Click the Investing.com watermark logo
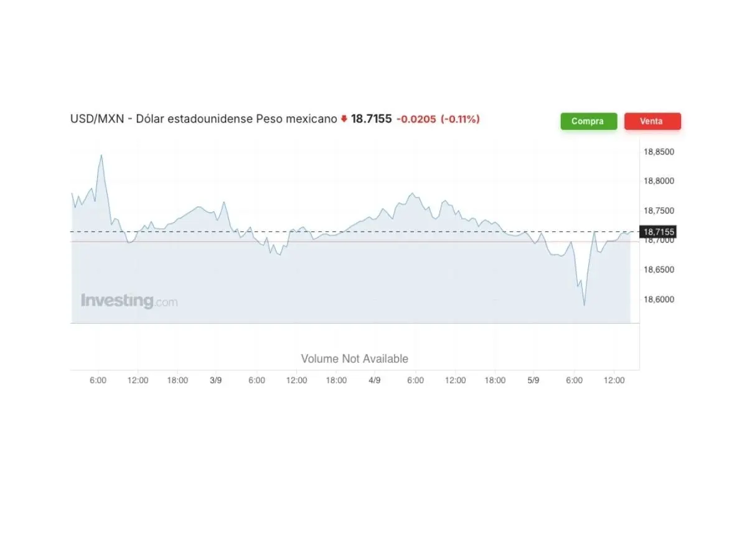Viewport: 747px width, 560px height. click(x=129, y=301)
